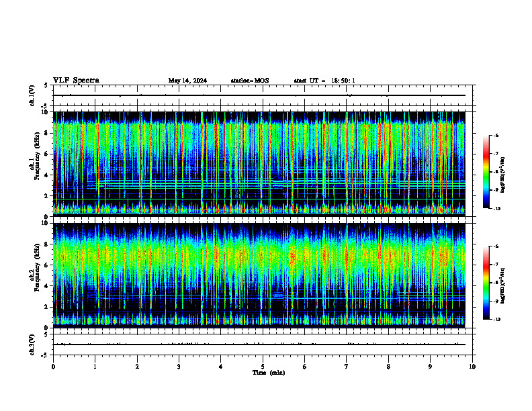
Task: Click the 'May 14, 2024' date label
Action: pos(187,81)
